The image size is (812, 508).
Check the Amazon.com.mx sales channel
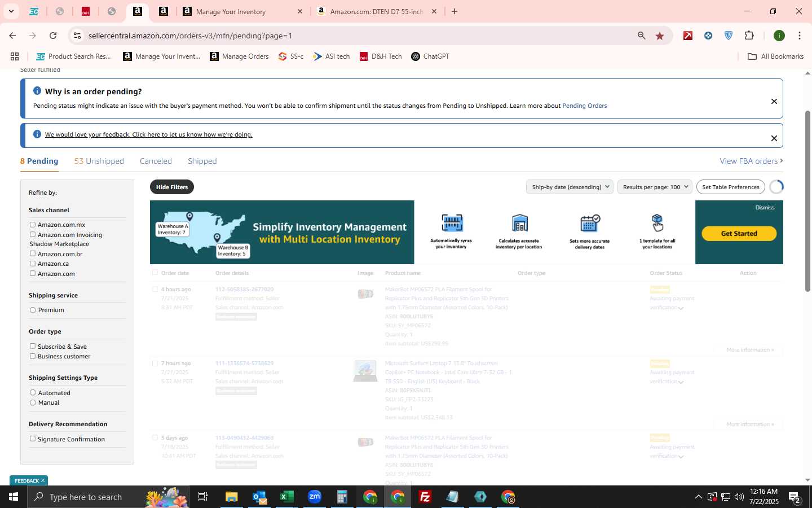(x=33, y=225)
